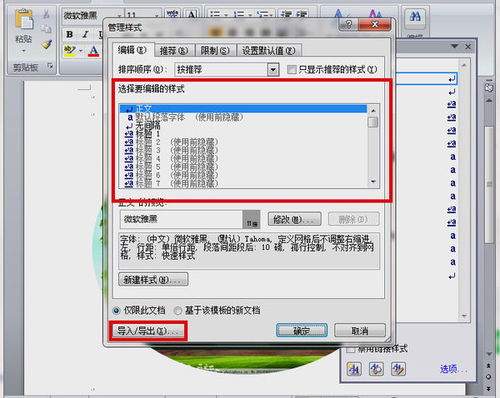Click the text highlight color icon
Screen dimensions: 500x398
coord(70,51)
